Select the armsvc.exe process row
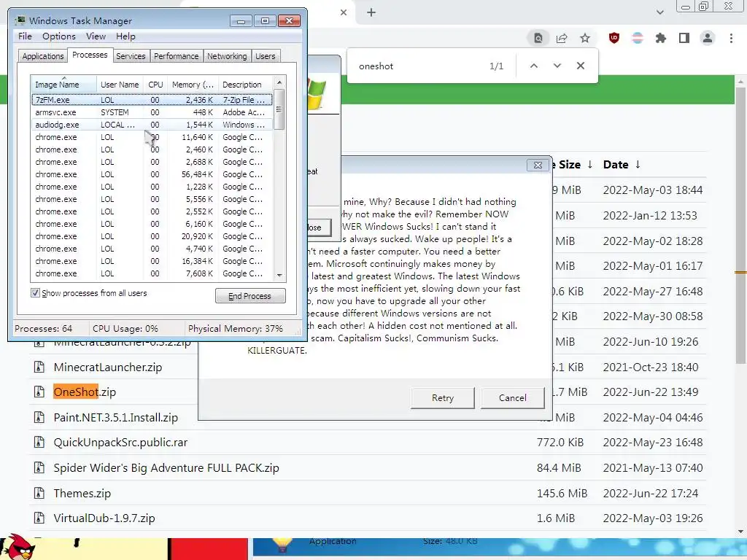 click(152, 112)
